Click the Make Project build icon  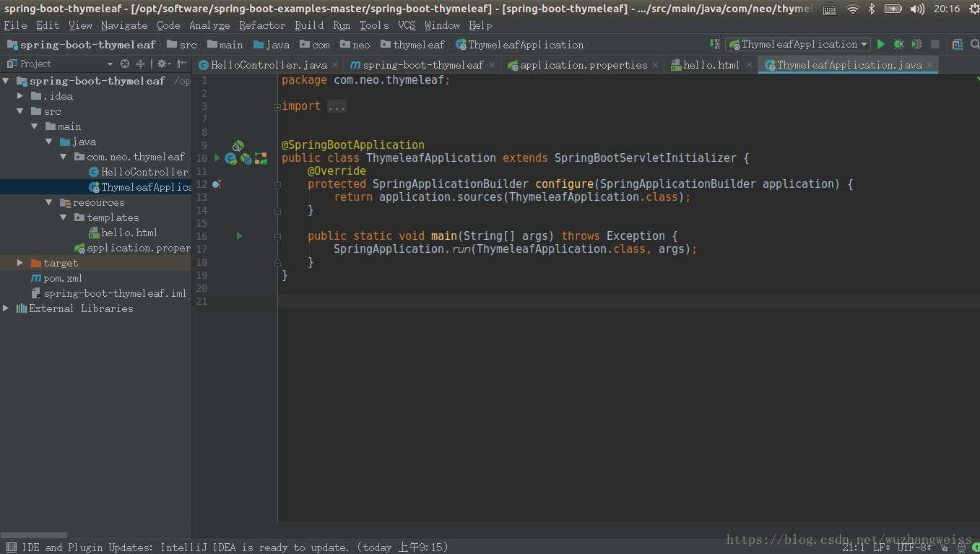tap(714, 44)
